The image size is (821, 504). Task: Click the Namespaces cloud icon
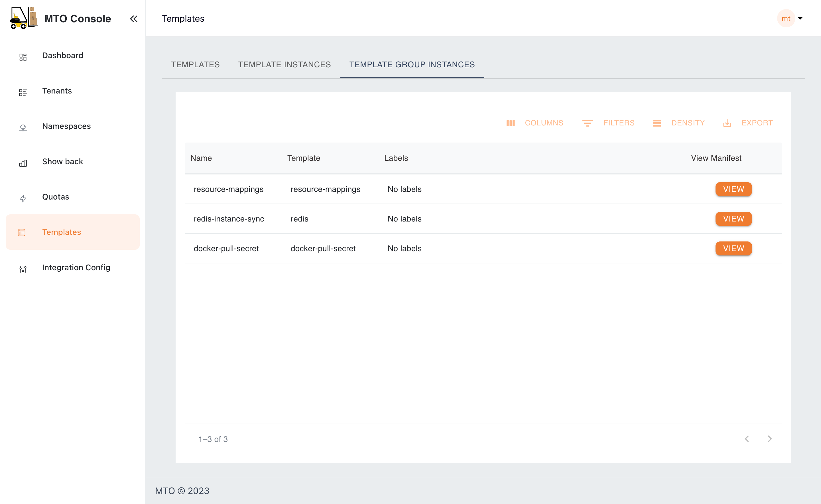(x=23, y=128)
